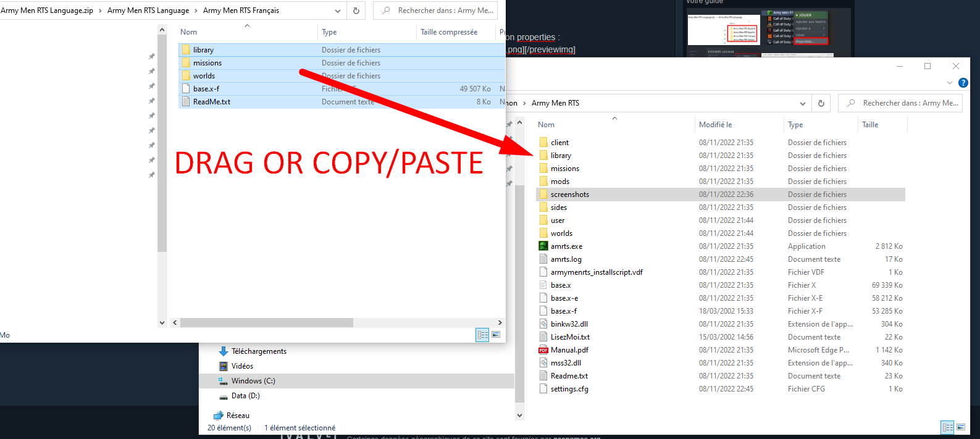The width and height of the screenshot is (980, 439).
Task: Switch zip window to large icons view
Action: (x=495, y=335)
